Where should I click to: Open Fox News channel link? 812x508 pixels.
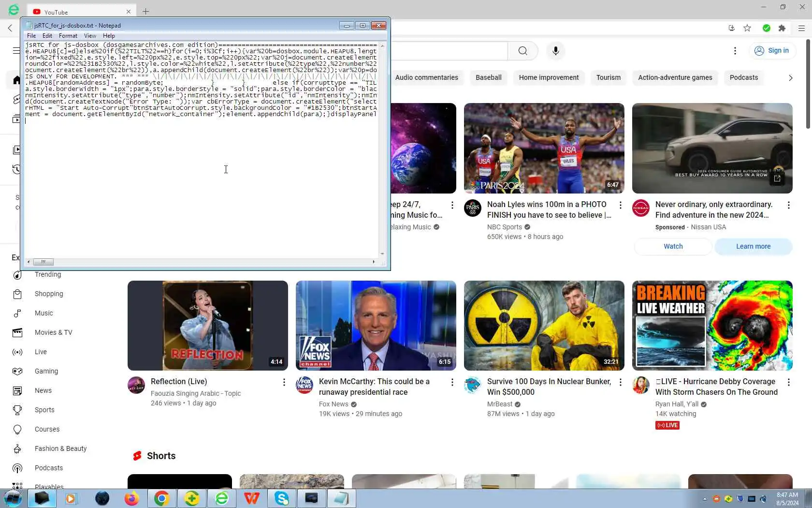click(x=333, y=404)
